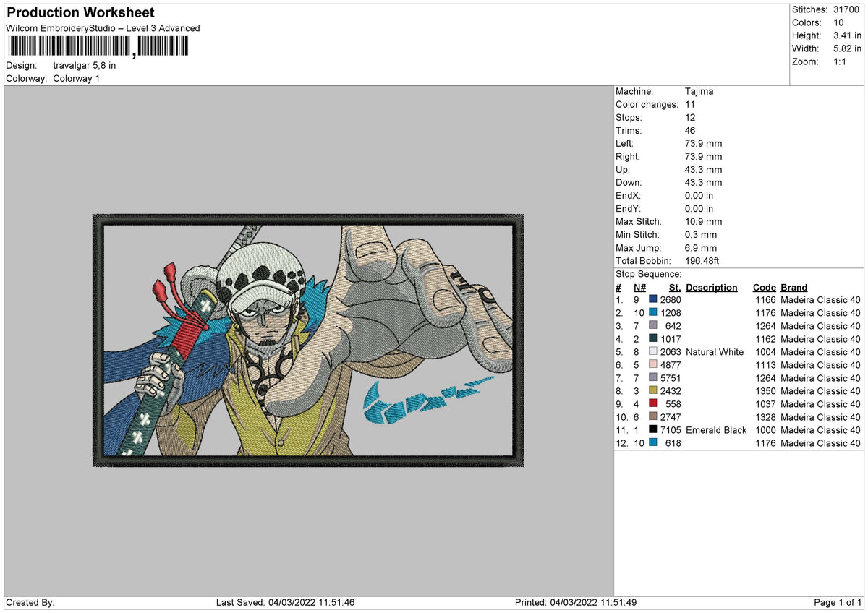868x613 pixels.
Task: Click the Zoom value '1:1'
Action: click(x=841, y=61)
